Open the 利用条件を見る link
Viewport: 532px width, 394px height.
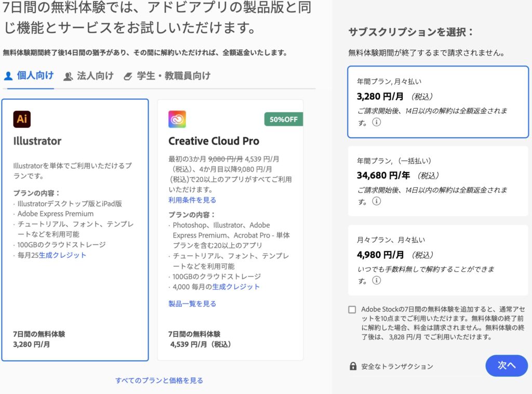(192, 200)
